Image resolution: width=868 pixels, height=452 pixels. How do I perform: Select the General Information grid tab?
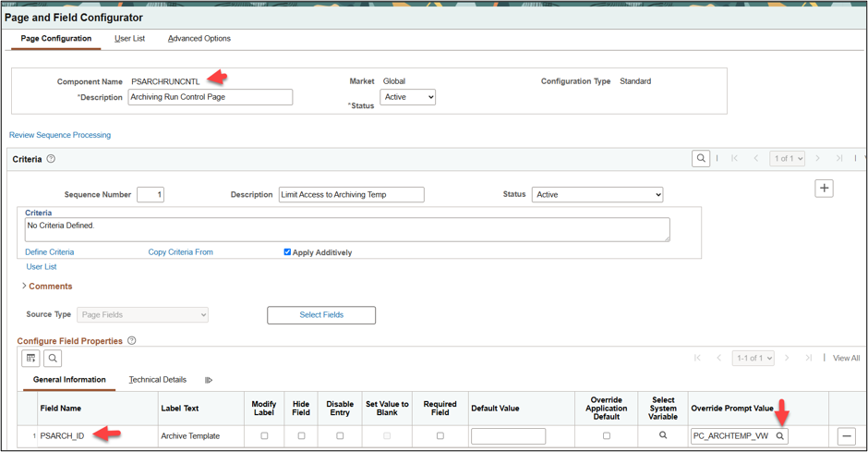tap(69, 380)
